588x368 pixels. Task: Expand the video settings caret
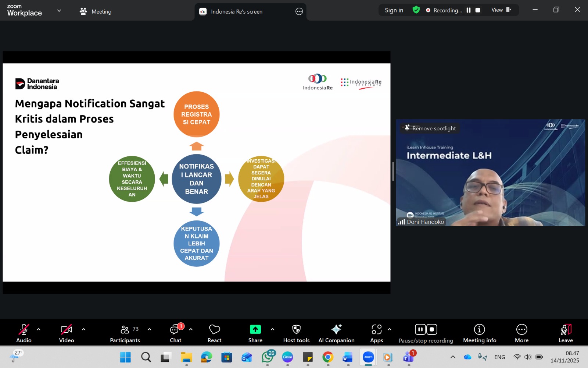click(x=83, y=329)
